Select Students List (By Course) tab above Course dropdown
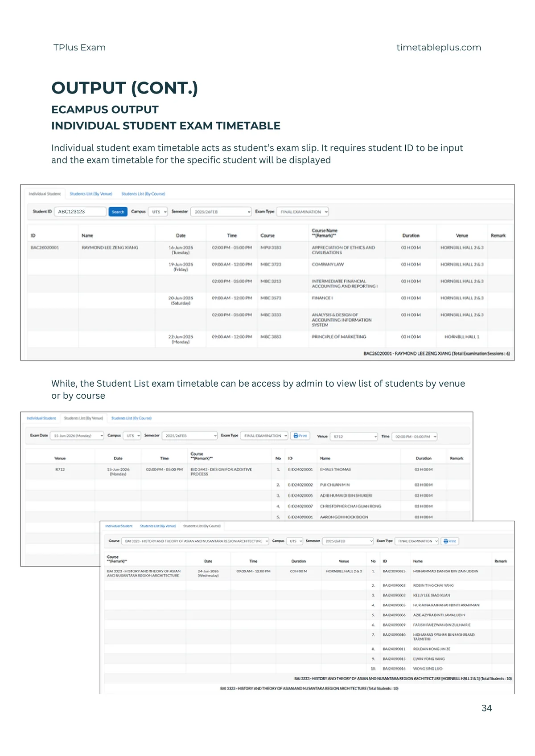Viewport: 535px width, 756px height. tap(202, 526)
